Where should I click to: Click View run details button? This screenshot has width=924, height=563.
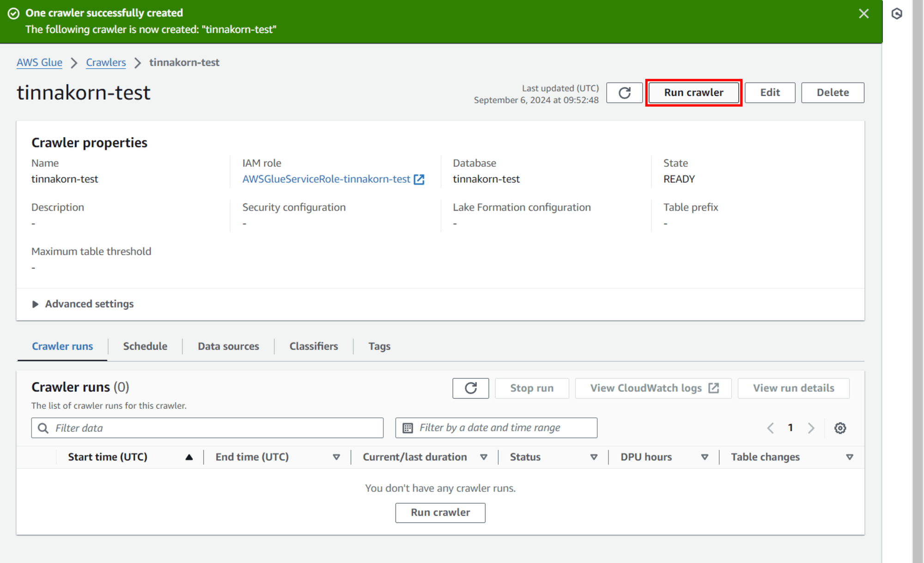coord(793,388)
